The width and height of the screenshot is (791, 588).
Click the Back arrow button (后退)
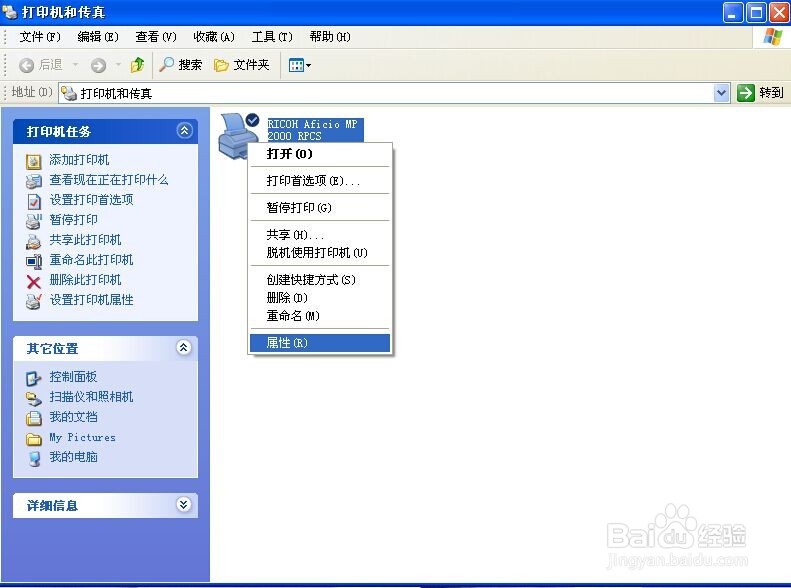[26, 65]
